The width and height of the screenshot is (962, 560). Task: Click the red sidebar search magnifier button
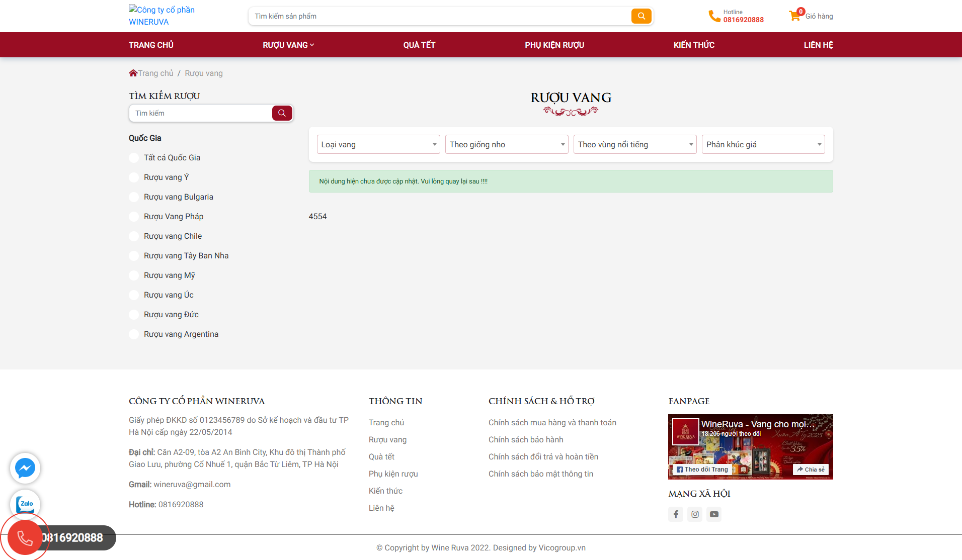[282, 113]
